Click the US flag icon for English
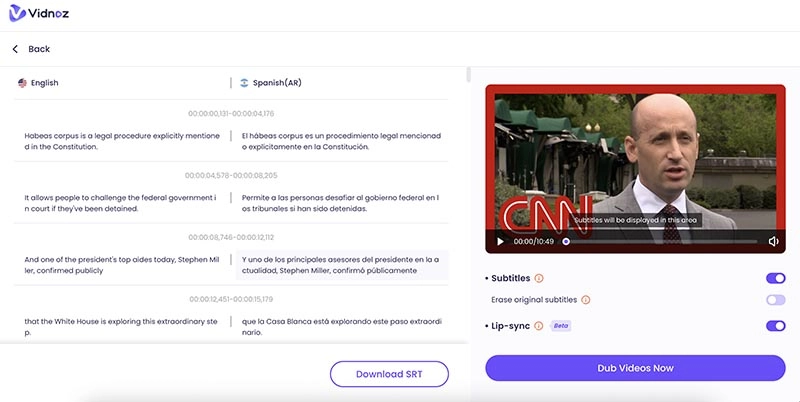The height and width of the screenshot is (402, 800). point(22,83)
